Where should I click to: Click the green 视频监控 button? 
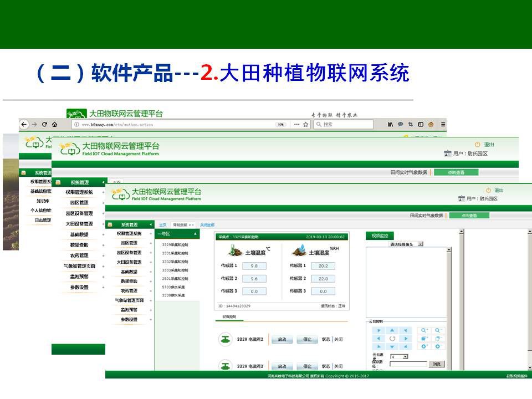[380, 236]
